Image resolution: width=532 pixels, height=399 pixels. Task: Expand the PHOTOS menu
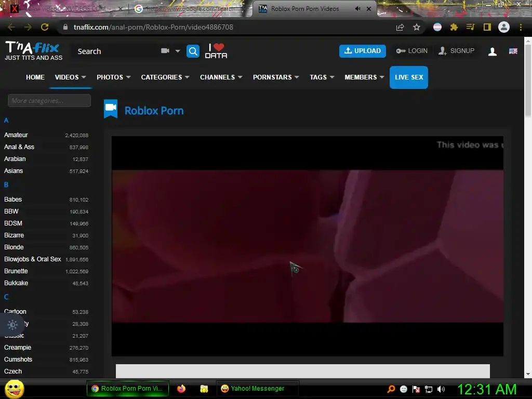114,77
